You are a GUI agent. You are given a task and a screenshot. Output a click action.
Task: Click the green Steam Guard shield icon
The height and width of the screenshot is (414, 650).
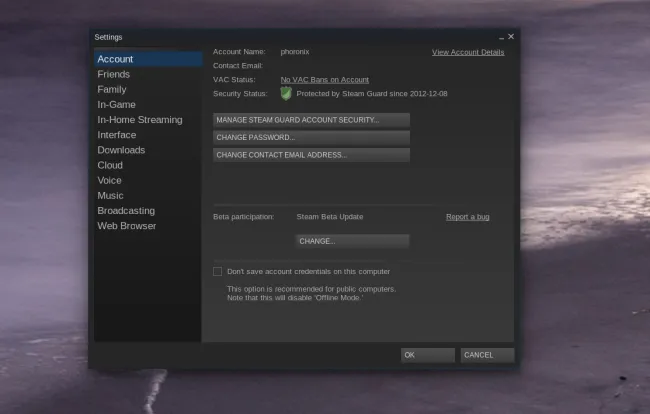pyautogui.click(x=286, y=94)
